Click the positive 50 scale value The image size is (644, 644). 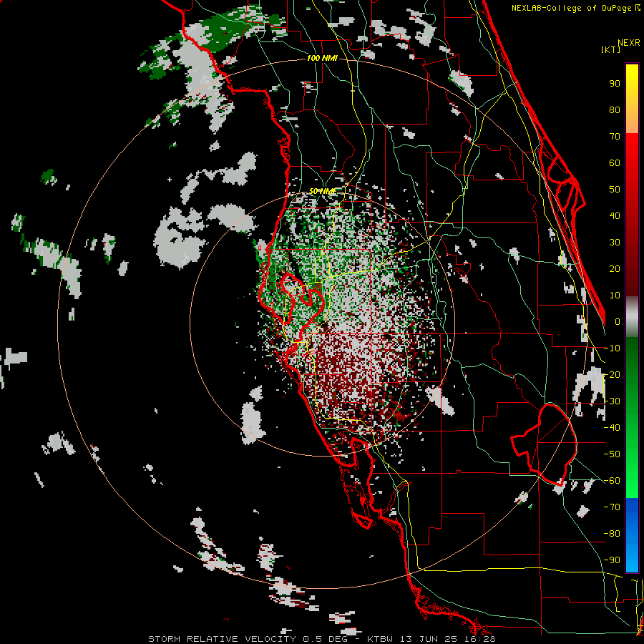pyautogui.click(x=615, y=190)
